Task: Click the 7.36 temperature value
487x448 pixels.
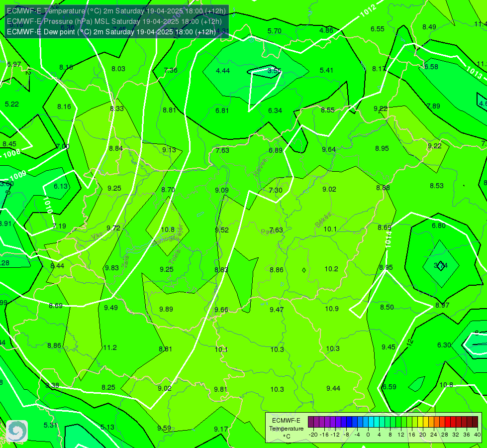Action: tap(171, 70)
